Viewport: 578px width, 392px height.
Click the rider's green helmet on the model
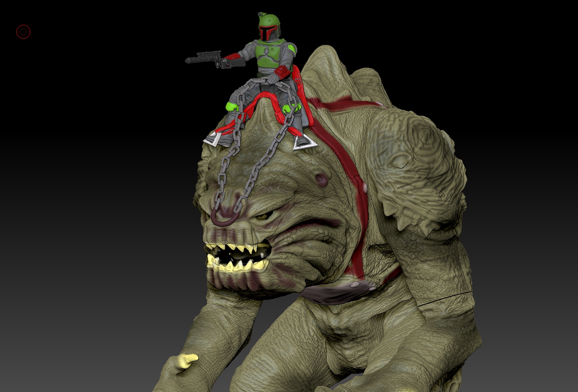(269, 28)
